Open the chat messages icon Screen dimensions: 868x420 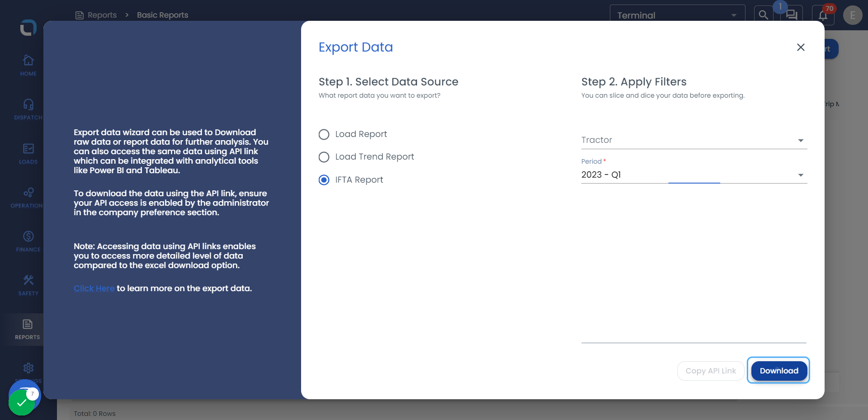(x=792, y=15)
